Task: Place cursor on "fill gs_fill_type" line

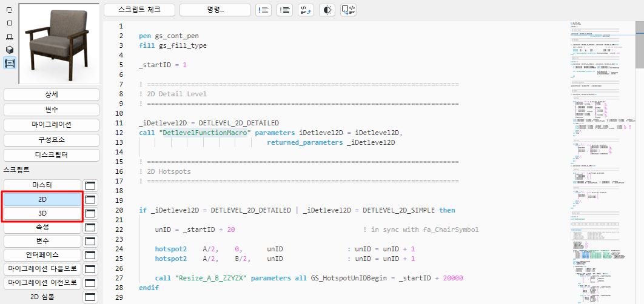Action: click(x=173, y=45)
